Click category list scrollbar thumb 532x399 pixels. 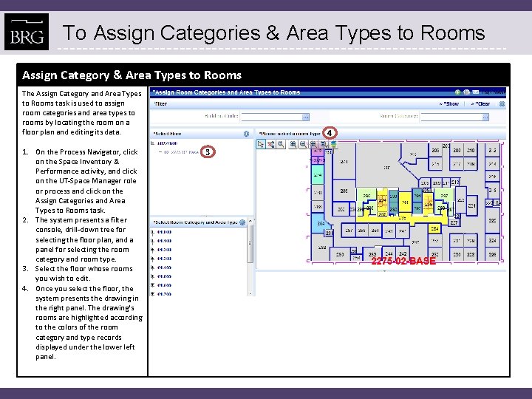[x=250, y=243]
